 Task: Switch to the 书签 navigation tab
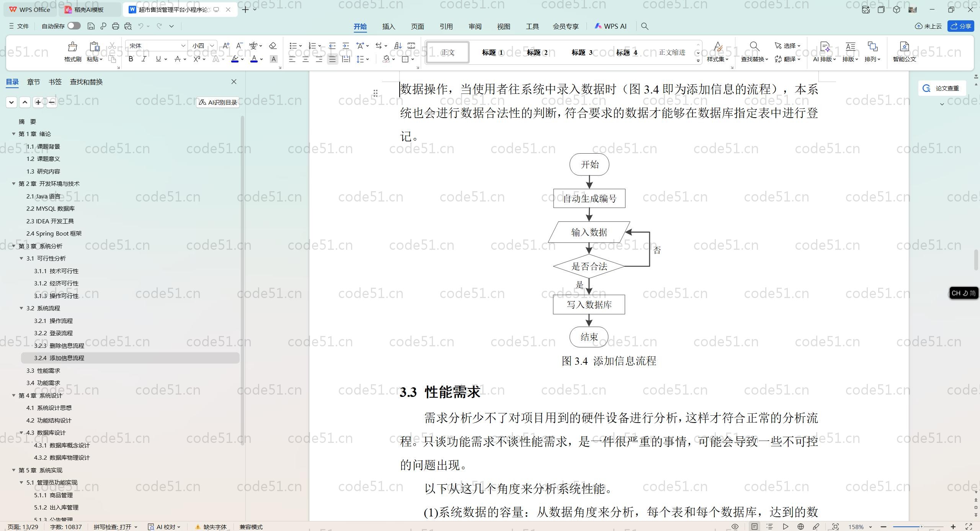point(55,82)
